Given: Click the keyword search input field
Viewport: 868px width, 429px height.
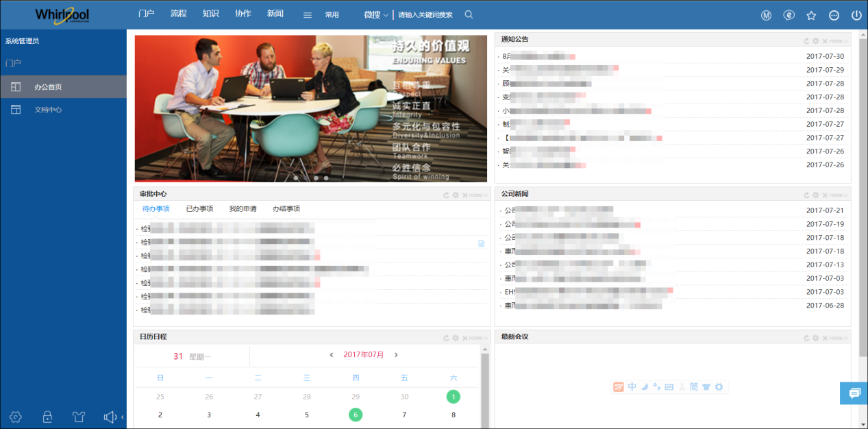Looking at the screenshot, I should 425,14.
